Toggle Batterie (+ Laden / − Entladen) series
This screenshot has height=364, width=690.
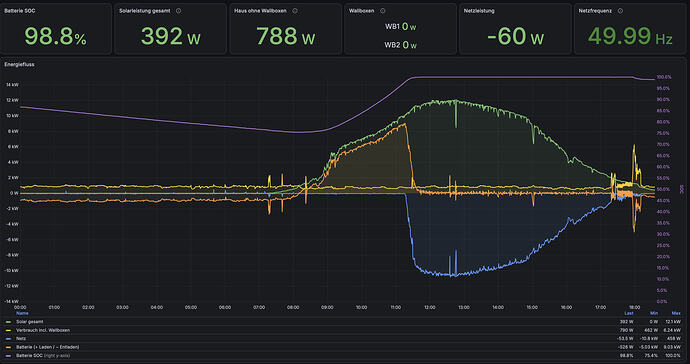point(48,347)
